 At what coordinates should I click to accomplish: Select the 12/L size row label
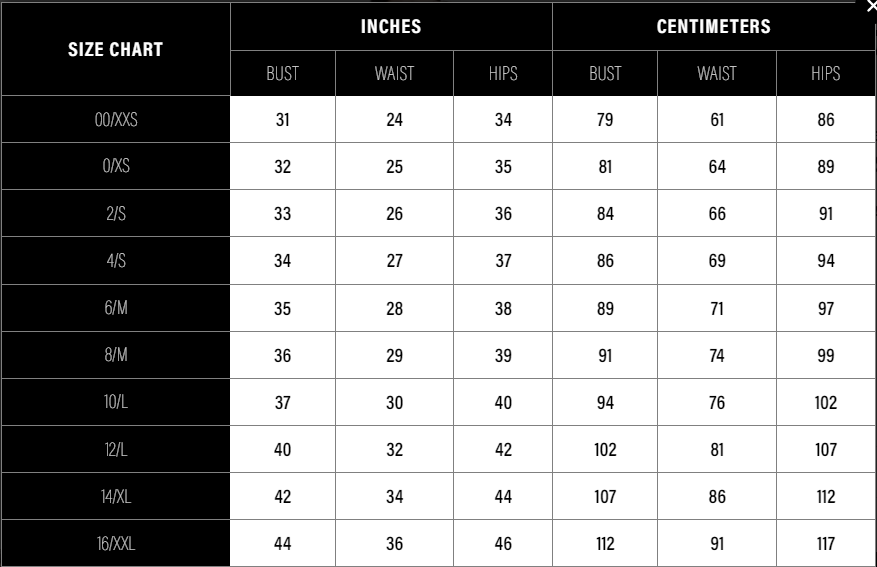tap(115, 450)
